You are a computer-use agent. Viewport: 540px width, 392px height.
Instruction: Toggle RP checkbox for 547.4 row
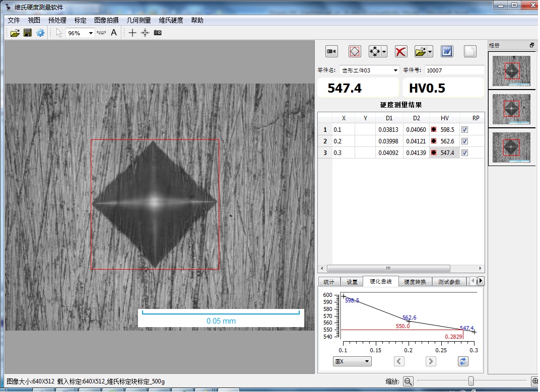(x=464, y=152)
